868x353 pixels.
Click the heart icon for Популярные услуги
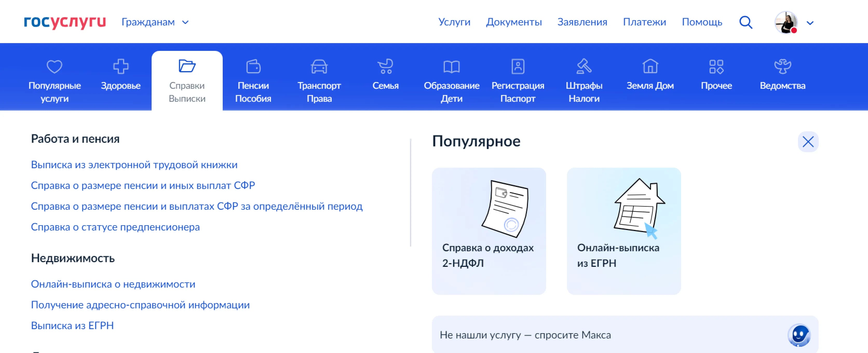(54, 66)
